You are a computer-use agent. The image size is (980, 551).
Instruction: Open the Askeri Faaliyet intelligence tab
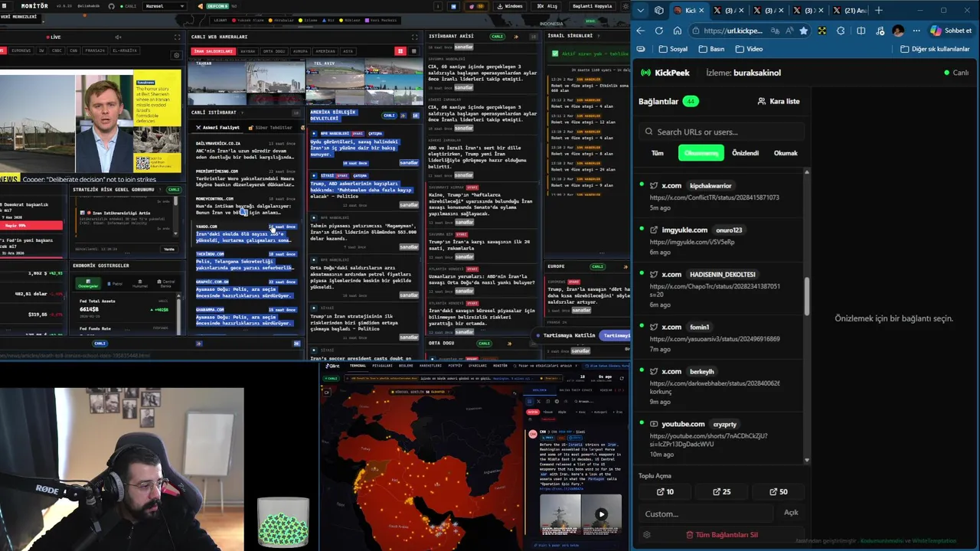click(217, 128)
